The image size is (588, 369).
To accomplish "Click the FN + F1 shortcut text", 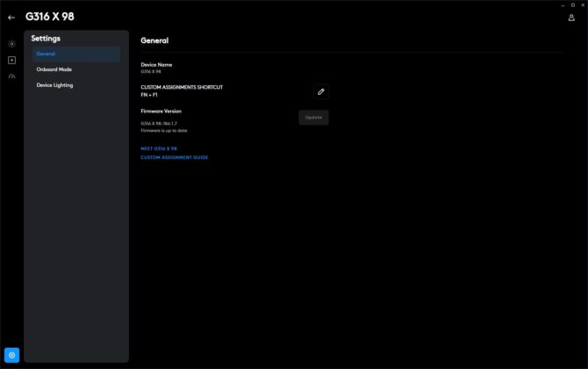I will point(149,95).
